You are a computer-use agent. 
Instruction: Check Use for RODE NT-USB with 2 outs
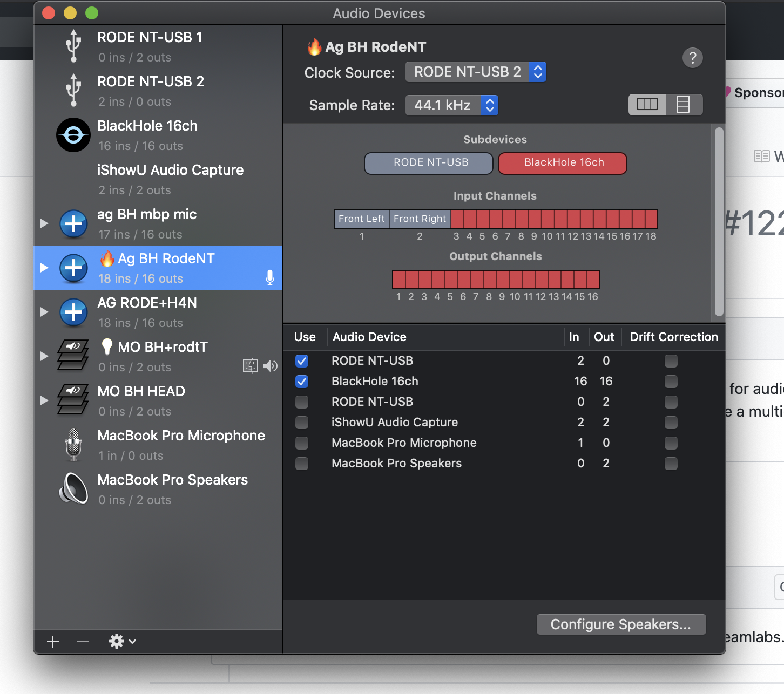(302, 402)
